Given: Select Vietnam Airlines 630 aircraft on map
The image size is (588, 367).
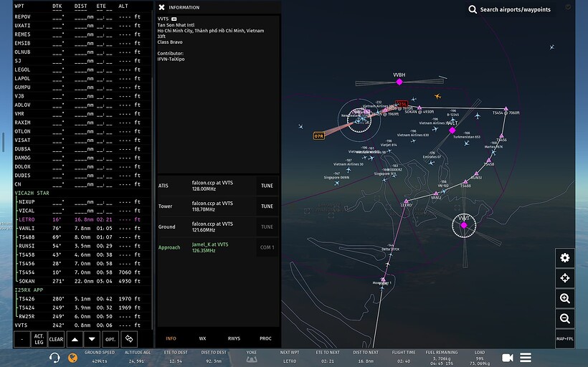Looking at the screenshot, I should click(413, 141).
